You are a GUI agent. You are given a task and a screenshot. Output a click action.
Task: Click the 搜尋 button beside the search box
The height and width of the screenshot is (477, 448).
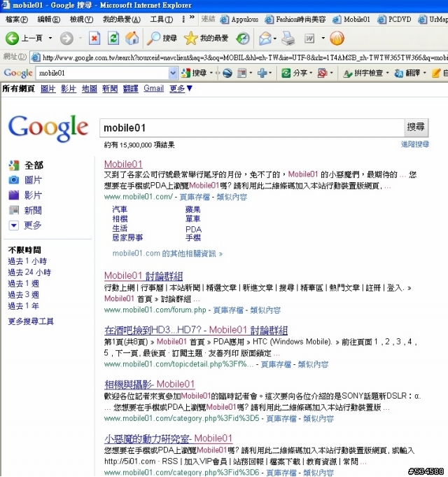(x=416, y=127)
